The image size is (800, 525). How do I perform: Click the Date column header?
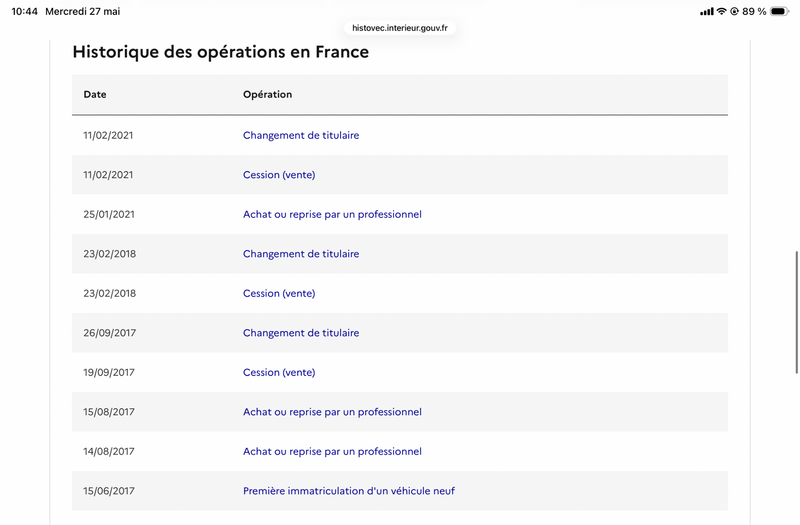click(x=95, y=94)
